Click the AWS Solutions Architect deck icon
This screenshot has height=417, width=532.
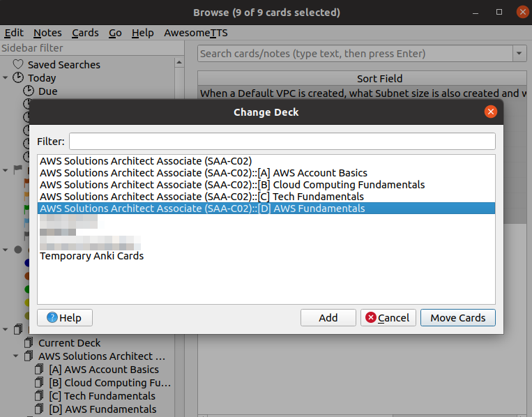[x=29, y=356]
